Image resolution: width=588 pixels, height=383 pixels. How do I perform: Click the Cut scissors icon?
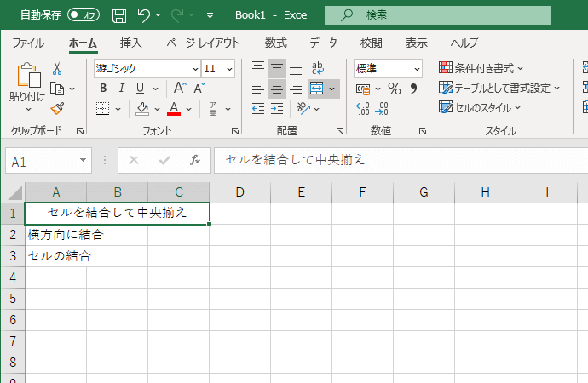[57, 69]
